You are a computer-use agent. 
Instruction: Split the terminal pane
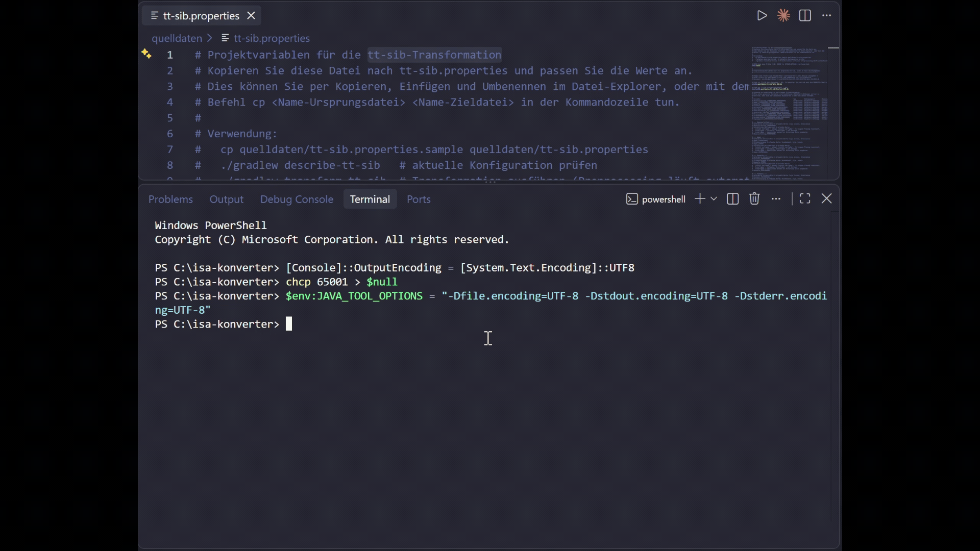[732, 199]
